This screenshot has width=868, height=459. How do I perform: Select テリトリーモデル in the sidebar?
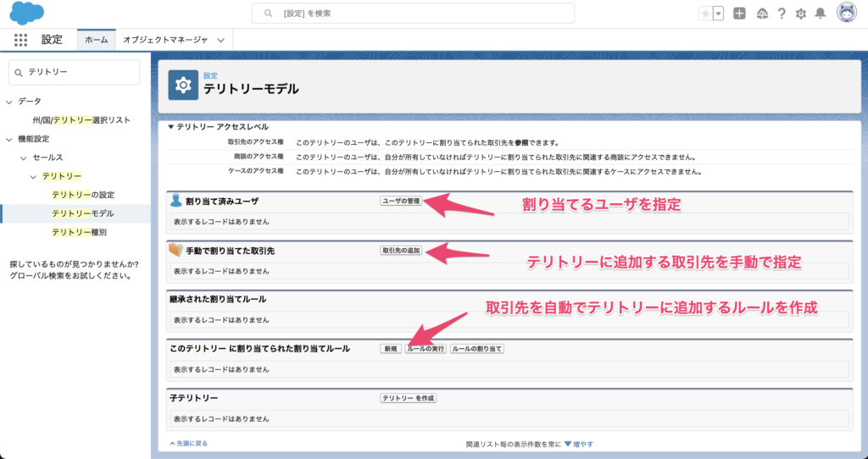click(83, 213)
